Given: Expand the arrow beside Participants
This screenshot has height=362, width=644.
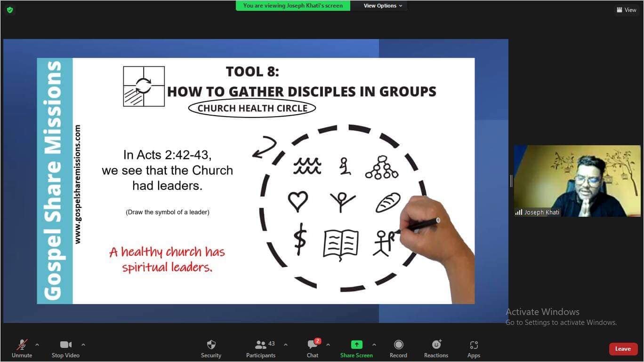Looking at the screenshot, I should (286, 345).
